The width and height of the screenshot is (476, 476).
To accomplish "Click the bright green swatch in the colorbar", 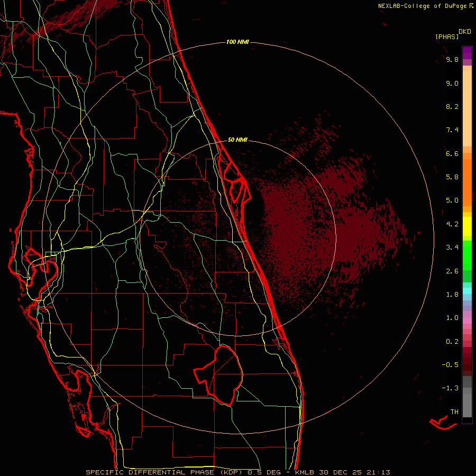I will pos(467,255).
